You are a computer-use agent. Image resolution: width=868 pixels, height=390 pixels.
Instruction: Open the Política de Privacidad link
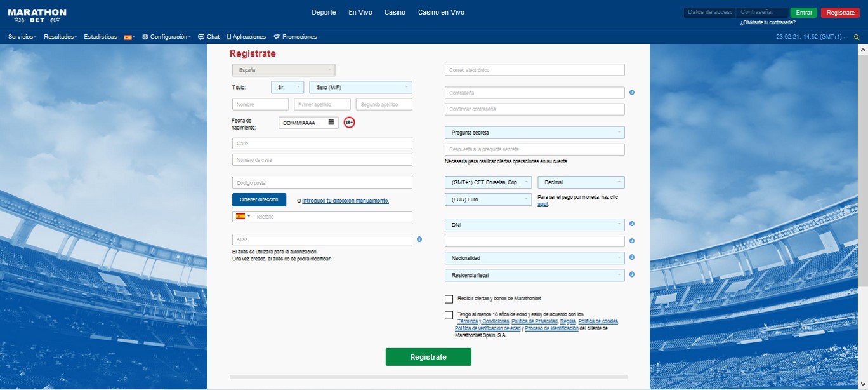pyautogui.click(x=534, y=321)
